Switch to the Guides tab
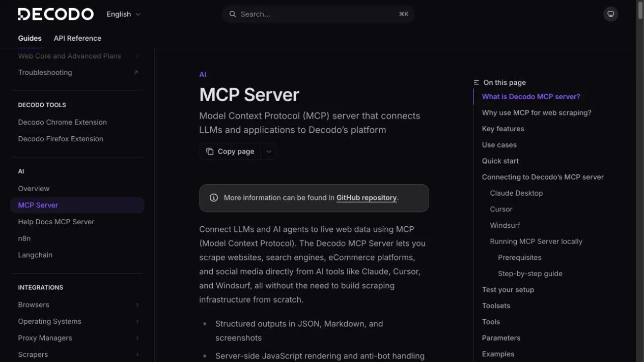Screen dimensions: 644x362 pos(30,38)
